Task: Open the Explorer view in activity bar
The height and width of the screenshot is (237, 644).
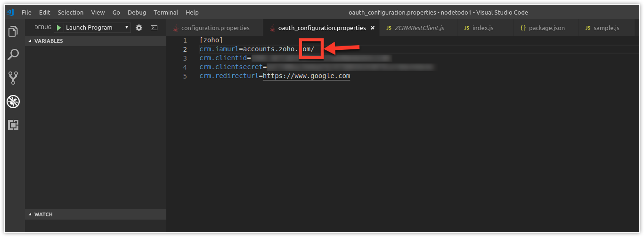Action: [x=13, y=32]
